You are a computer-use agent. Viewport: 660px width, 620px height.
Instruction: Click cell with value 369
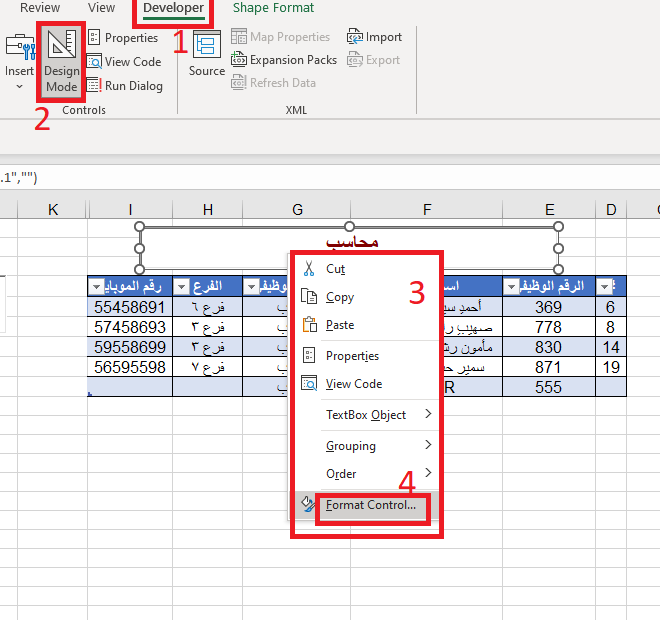tap(549, 307)
